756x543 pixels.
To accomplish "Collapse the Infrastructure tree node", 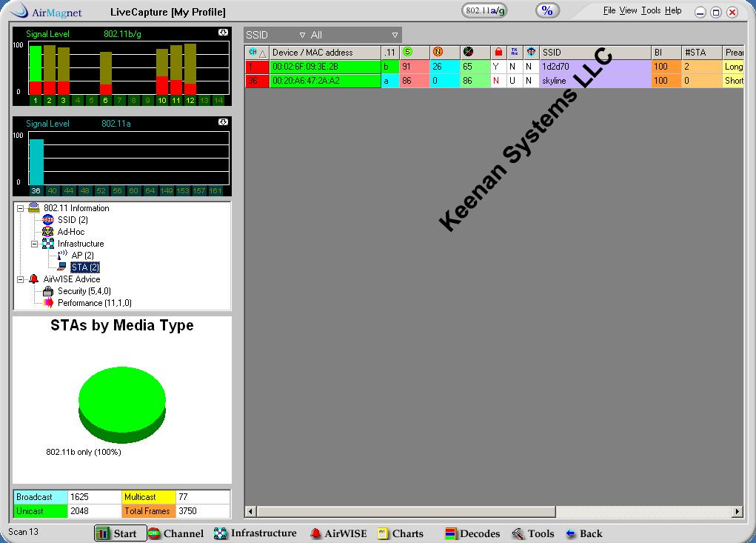I will coord(34,244).
